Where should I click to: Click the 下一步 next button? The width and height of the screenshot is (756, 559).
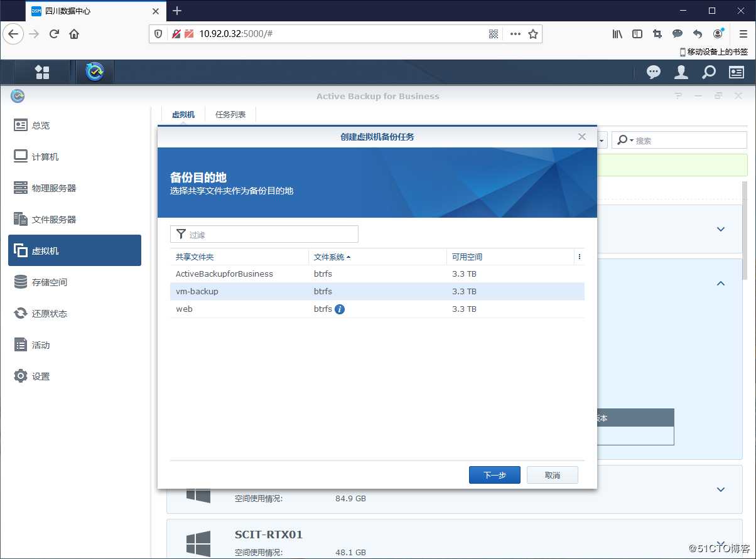pyautogui.click(x=495, y=475)
